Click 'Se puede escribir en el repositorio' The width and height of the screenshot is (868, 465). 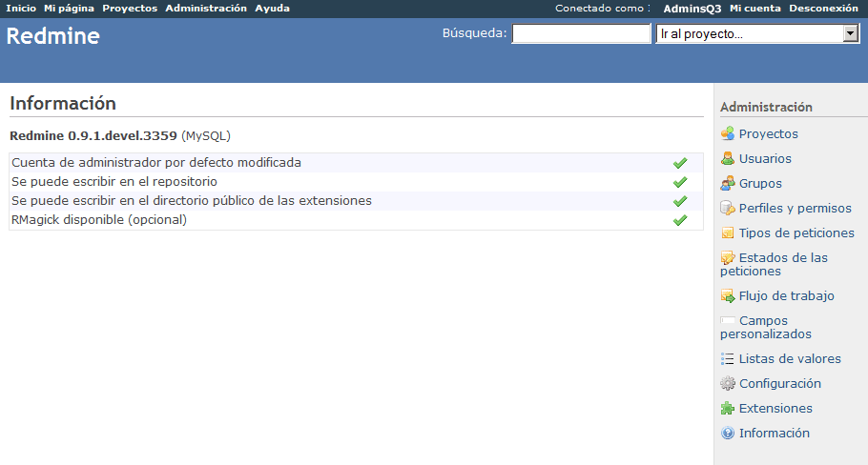coord(114,181)
